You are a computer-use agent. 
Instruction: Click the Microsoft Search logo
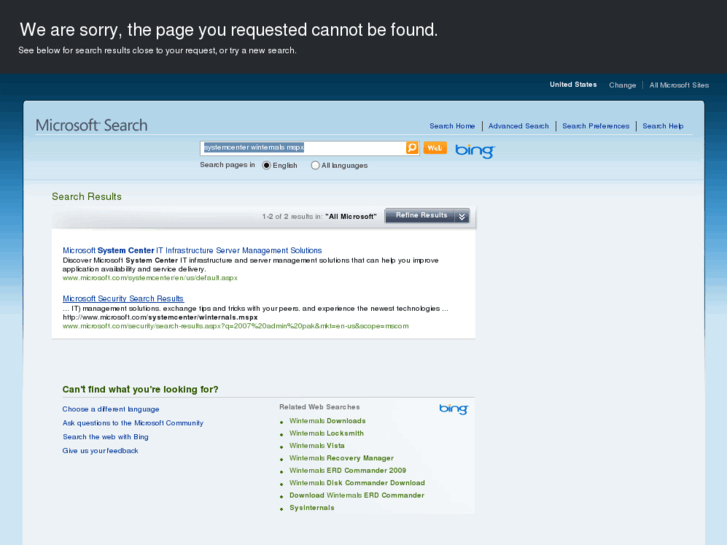coord(91,125)
